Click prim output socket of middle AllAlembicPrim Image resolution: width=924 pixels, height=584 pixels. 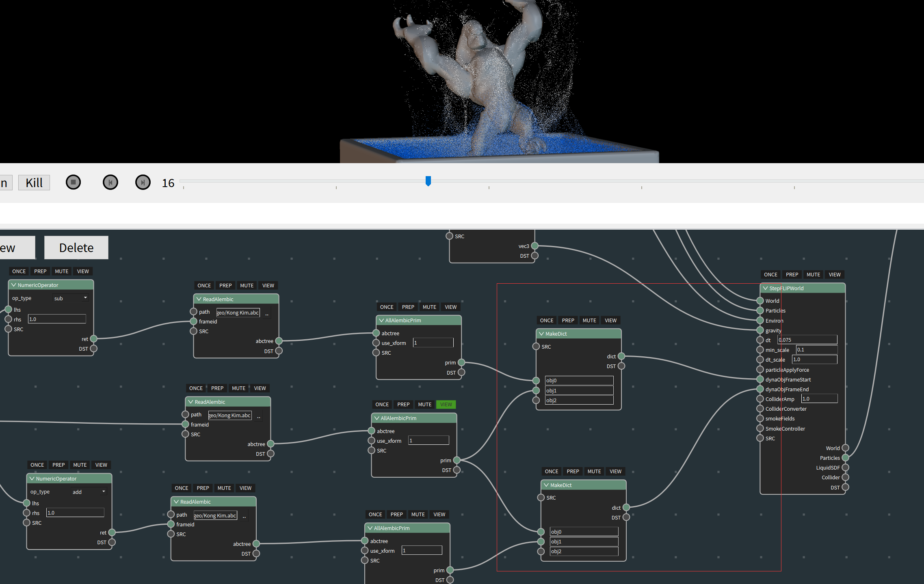(457, 460)
